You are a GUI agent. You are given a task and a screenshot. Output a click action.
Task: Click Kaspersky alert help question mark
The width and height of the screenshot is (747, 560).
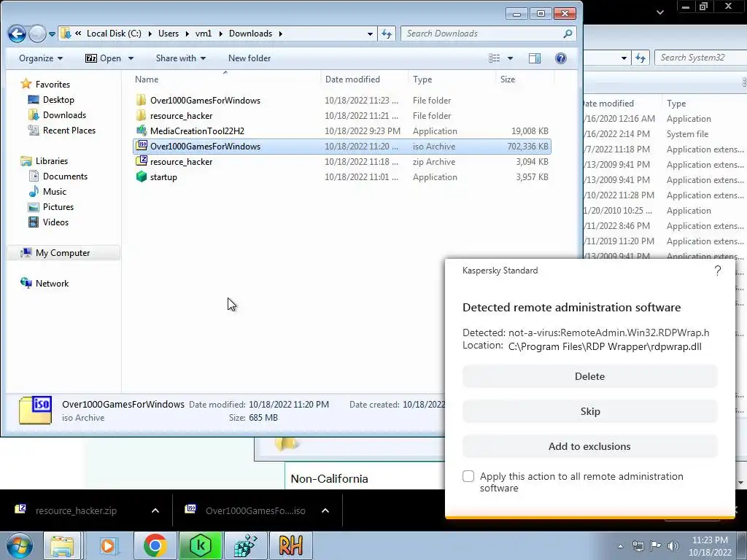(x=718, y=271)
